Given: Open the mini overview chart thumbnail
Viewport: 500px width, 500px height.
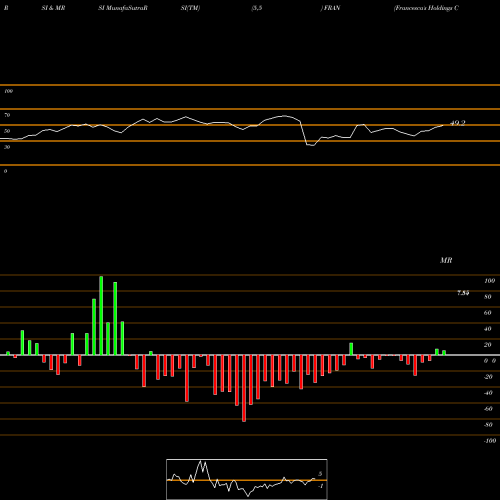Looking at the screenshot, I should (x=247, y=479).
